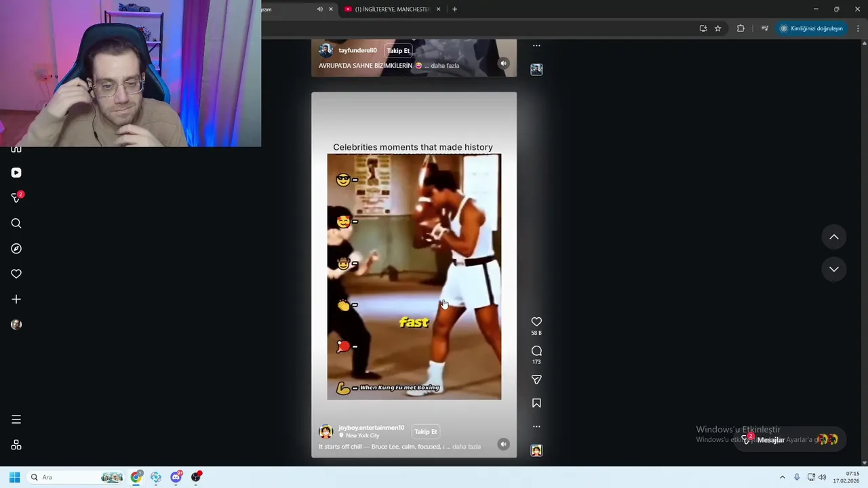The width and height of the screenshot is (868, 488).
Task: Open Chrome extensions puzzle icon
Action: 741,28
